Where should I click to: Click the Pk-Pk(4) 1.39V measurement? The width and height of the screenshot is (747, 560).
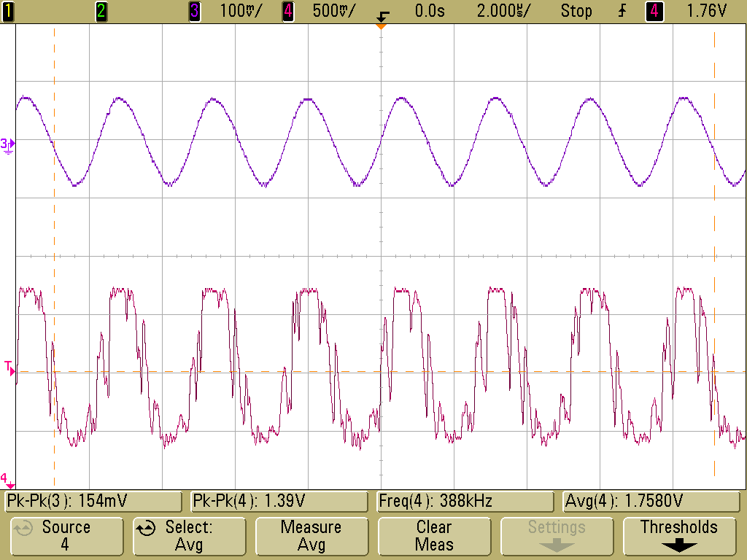pyautogui.click(x=279, y=501)
